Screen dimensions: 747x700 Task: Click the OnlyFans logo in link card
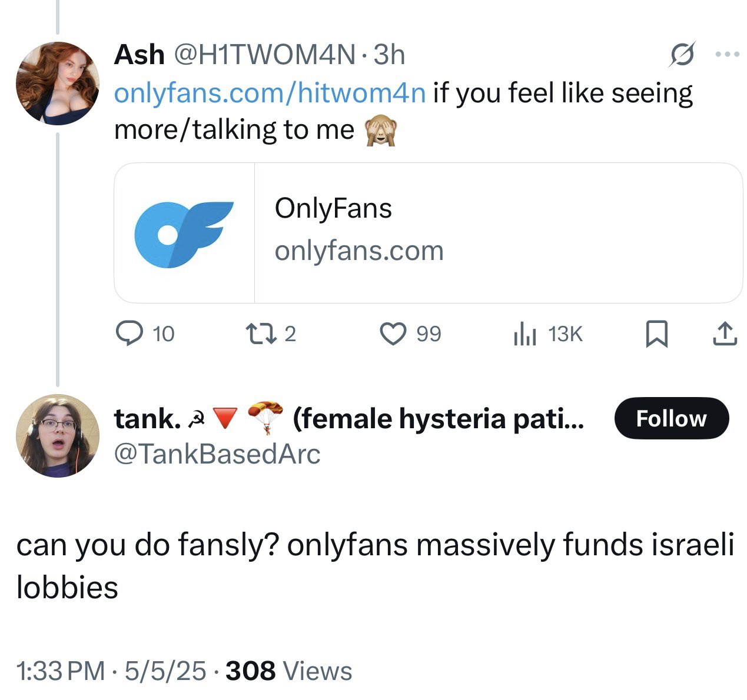pyautogui.click(x=184, y=234)
